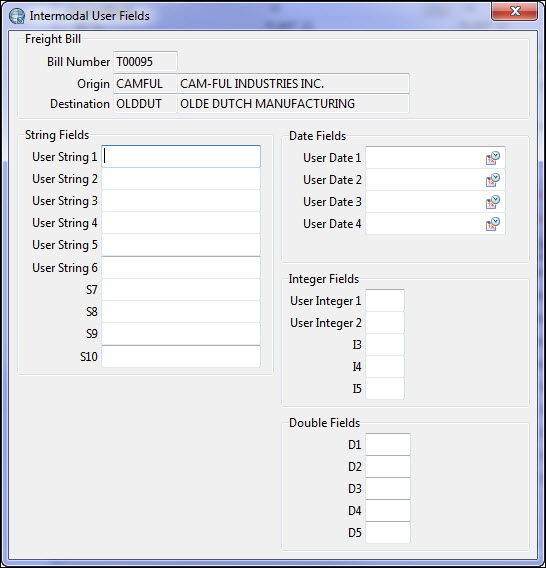
Task: Focus the User String 6 field
Action: (x=181, y=268)
